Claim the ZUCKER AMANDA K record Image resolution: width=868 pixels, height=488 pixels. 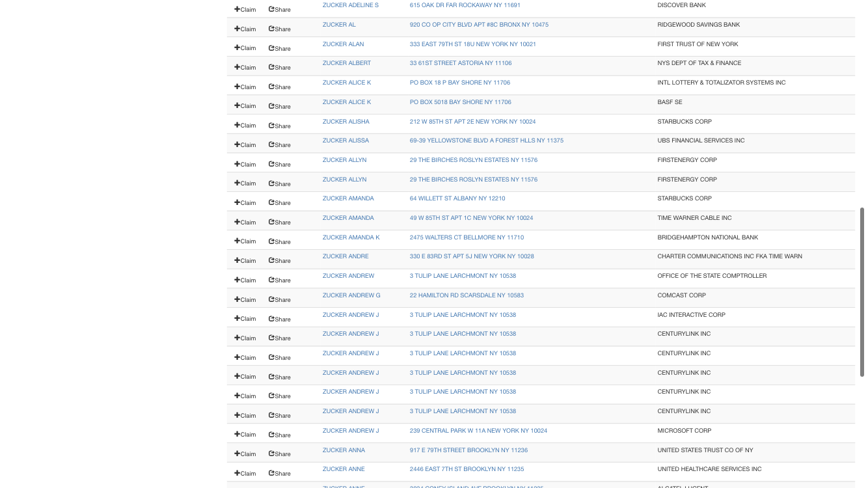pyautogui.click(x=245, y=241)
